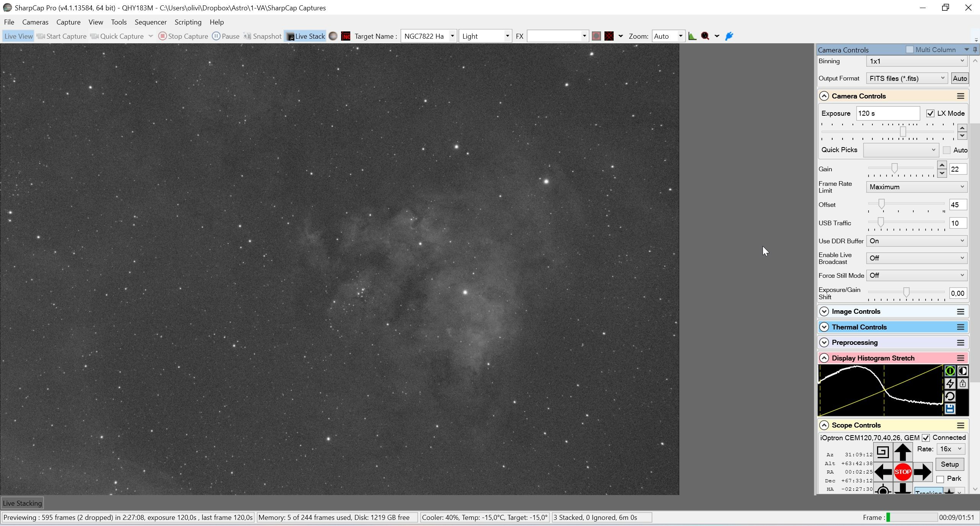Click the red STOP mount button
Viewport: 980px width, 526px height.
(x=902, y=472)
